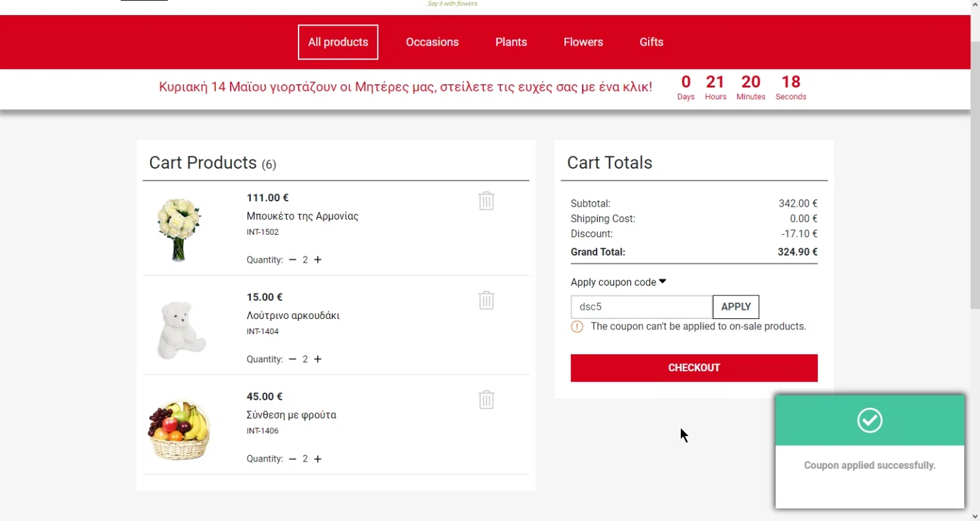Decrease quantity of Μπουκέτο της Αρμονίας
This screenshot has width=980, height=521.
(x=293, y=260)
